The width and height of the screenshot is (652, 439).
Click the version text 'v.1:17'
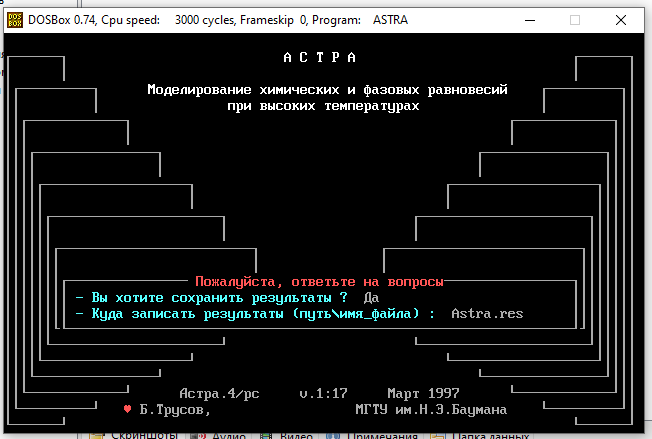pyautogui.click(x=324, y=393)
